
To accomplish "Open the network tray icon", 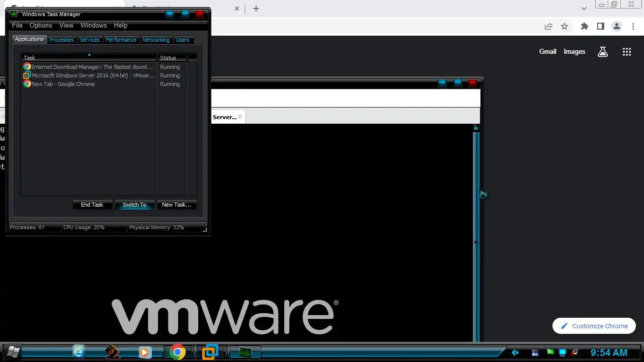I will (562, 352).
